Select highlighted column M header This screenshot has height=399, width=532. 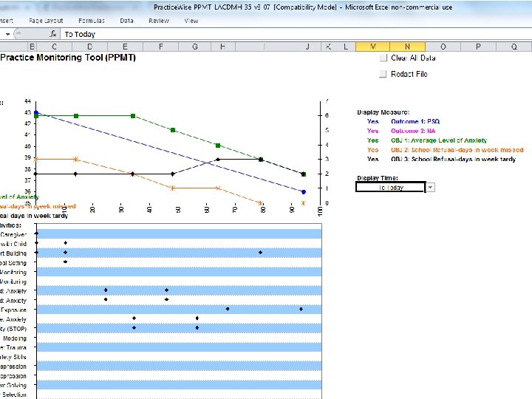tap(373, 47)
